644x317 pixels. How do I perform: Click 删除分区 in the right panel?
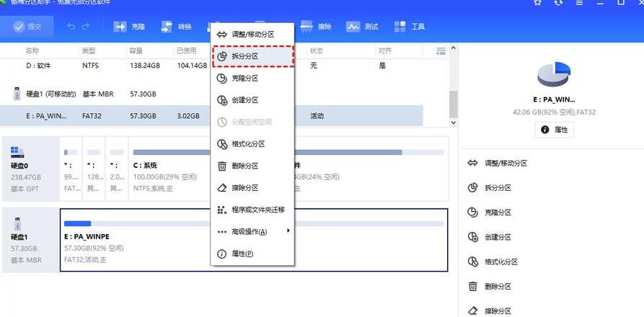[490, 286]
